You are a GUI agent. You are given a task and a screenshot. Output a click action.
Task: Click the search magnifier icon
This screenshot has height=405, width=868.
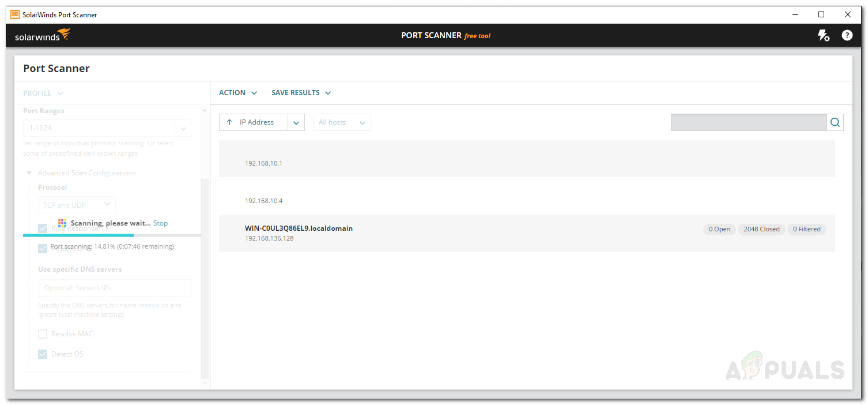835,122
